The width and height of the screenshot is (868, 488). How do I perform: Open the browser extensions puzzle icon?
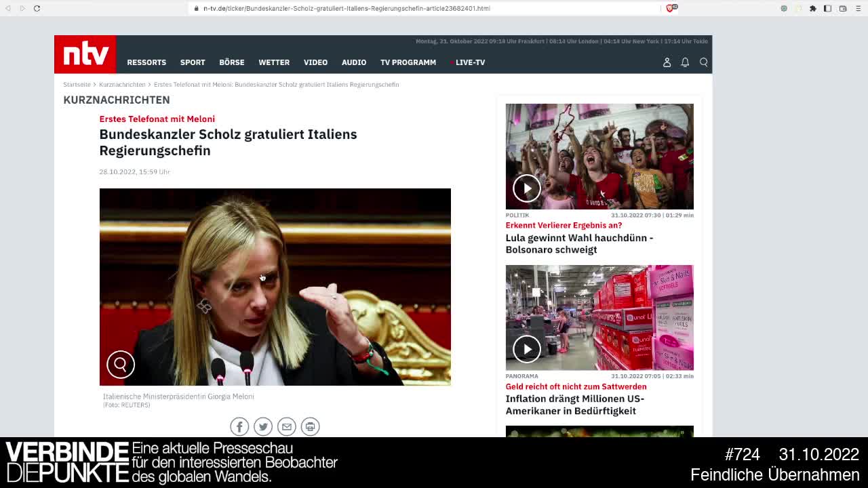[x=813, y=8]
